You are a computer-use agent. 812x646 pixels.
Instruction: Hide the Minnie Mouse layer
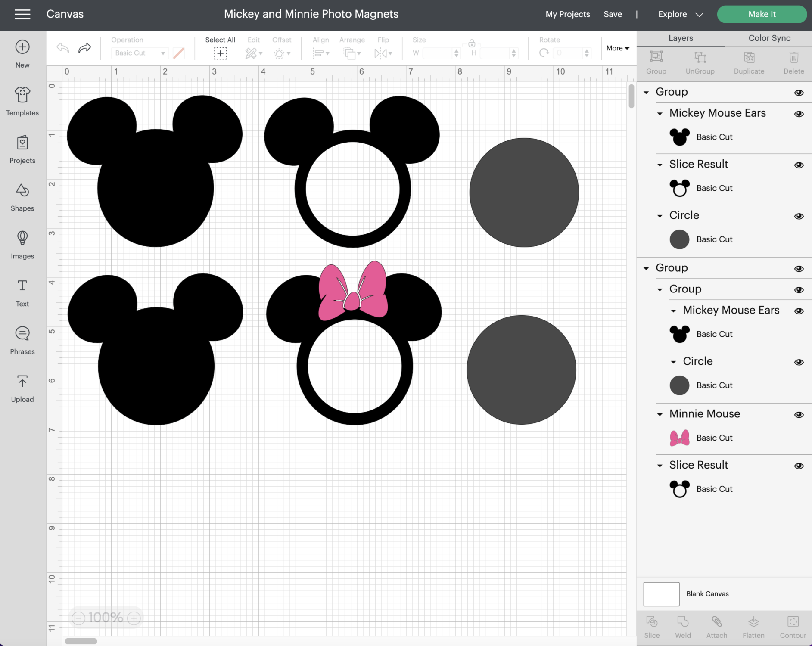799,415
